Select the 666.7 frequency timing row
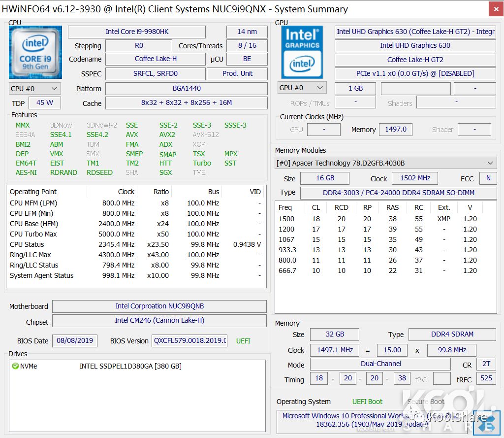 pos(386,270)
